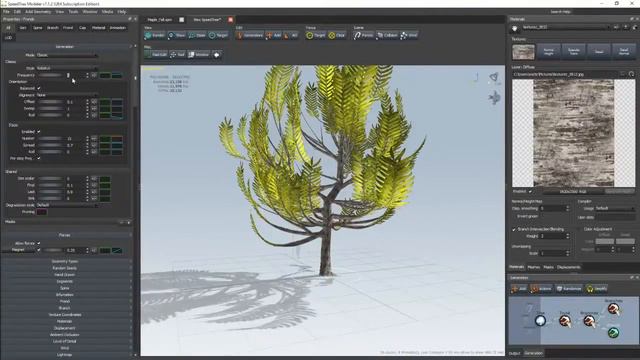Close the New SpeedTree document tab
The width and height of the screenshot is (640, 360).
(x=231, y=20)
